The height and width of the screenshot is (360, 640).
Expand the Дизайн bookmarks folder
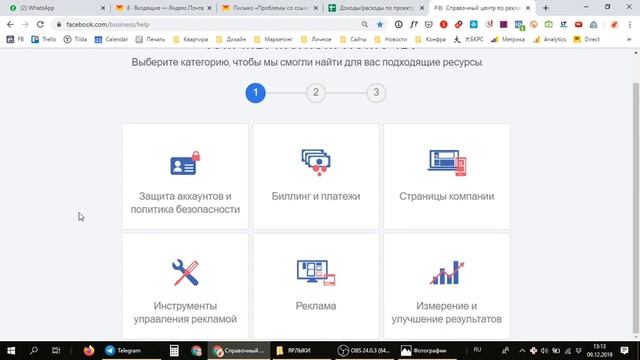(231, 40)
